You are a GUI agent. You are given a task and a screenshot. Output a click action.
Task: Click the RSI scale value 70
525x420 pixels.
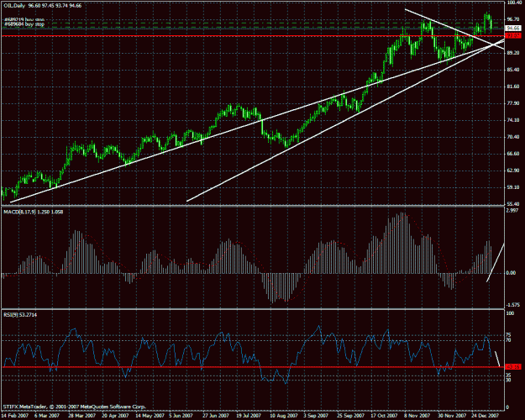[x=508, y=340]
